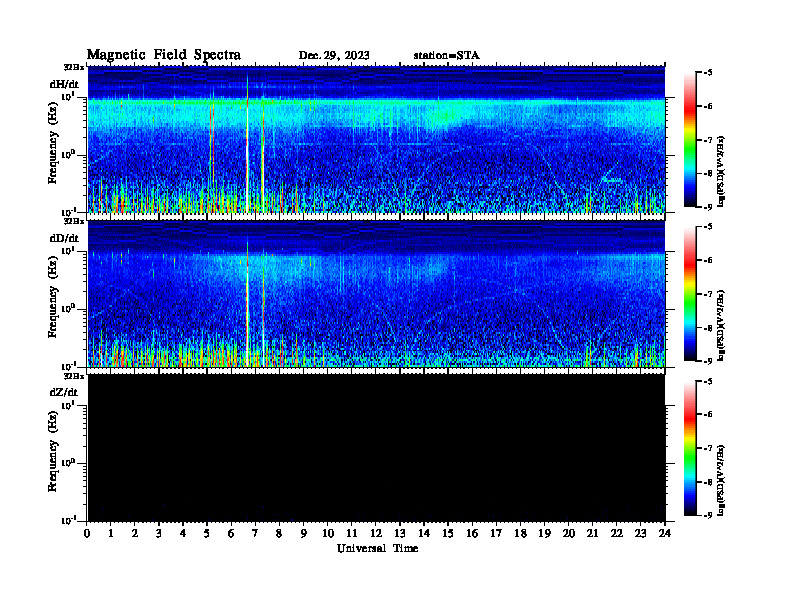Screen dimensions: 792x612
Task: Click the 10¹ frequency tick of dD/dt panel
Action: pos(68,251)
